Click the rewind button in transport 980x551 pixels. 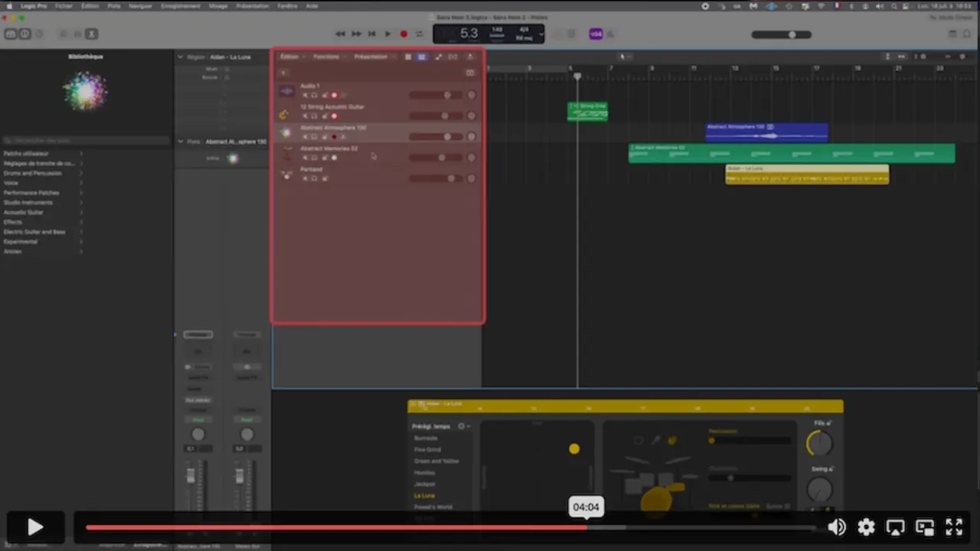point(340,34)
